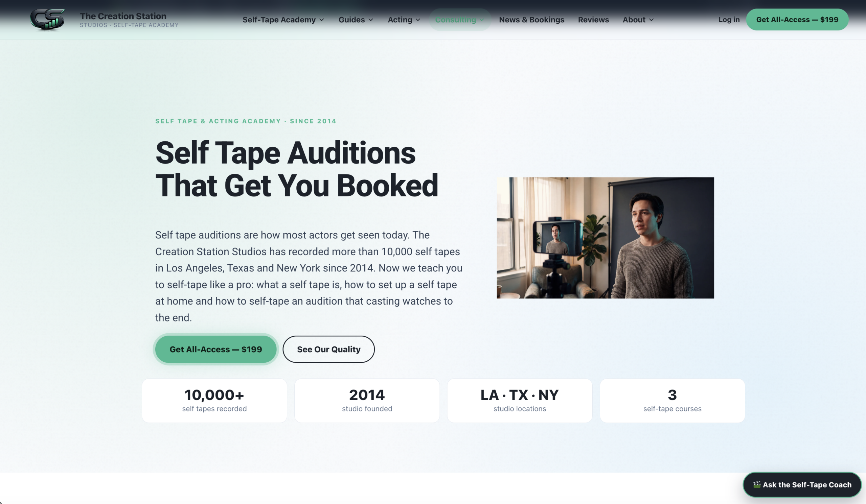866x504 pixels.
Task: Open Ask the Self-Tape Coach chat
Action: [802, 484]
